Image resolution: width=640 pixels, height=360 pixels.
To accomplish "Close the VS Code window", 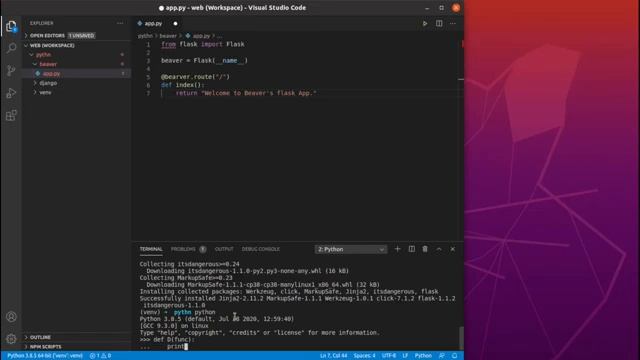I will pyautogui.click(x=456, y=8).
